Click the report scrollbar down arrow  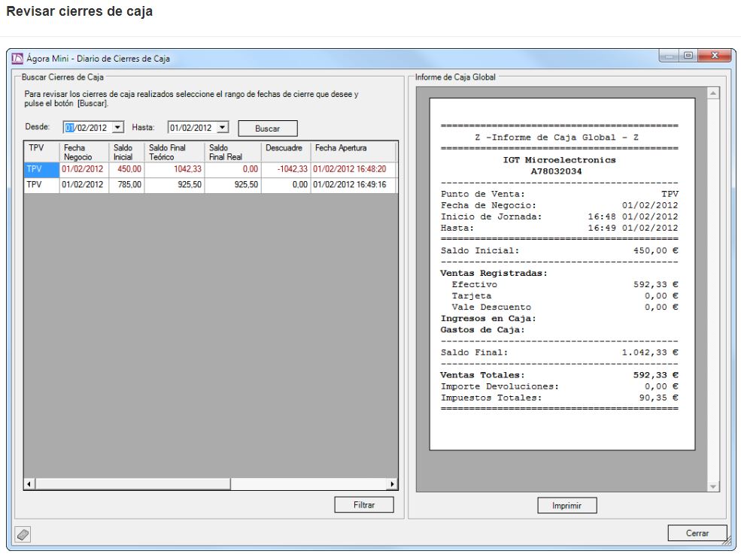click(713, 486)
